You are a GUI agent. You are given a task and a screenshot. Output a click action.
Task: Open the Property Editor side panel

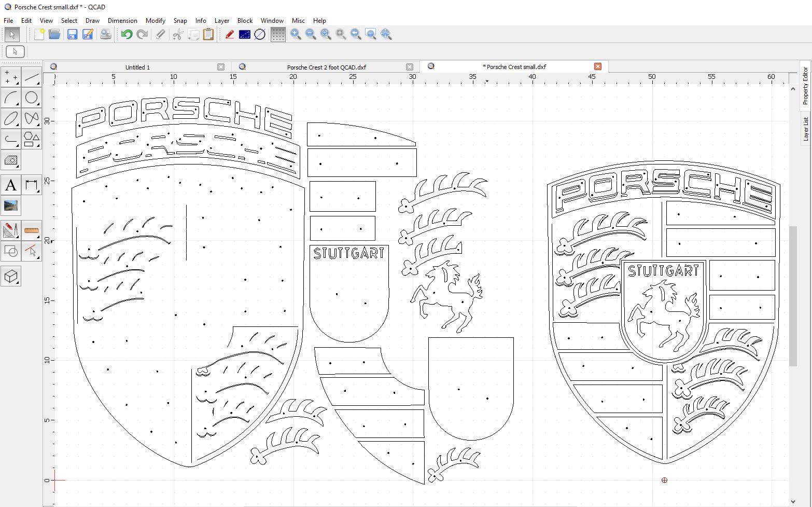(806, 86)
